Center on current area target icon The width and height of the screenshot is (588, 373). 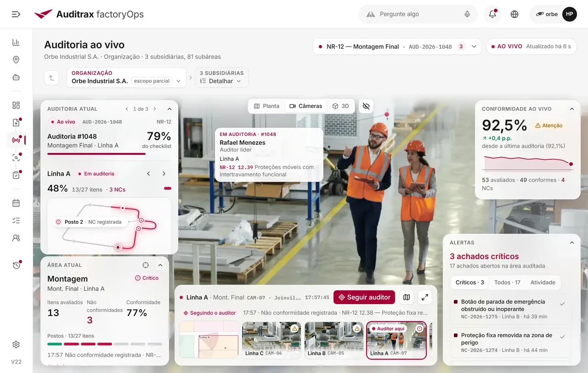point(146,265)
